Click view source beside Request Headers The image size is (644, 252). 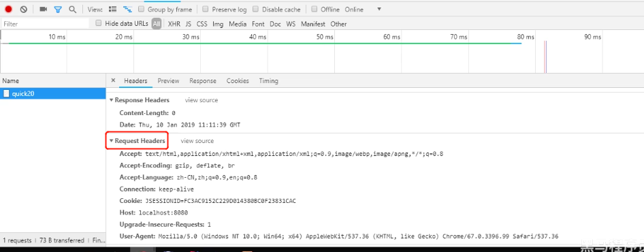click(x=197, y=140)
